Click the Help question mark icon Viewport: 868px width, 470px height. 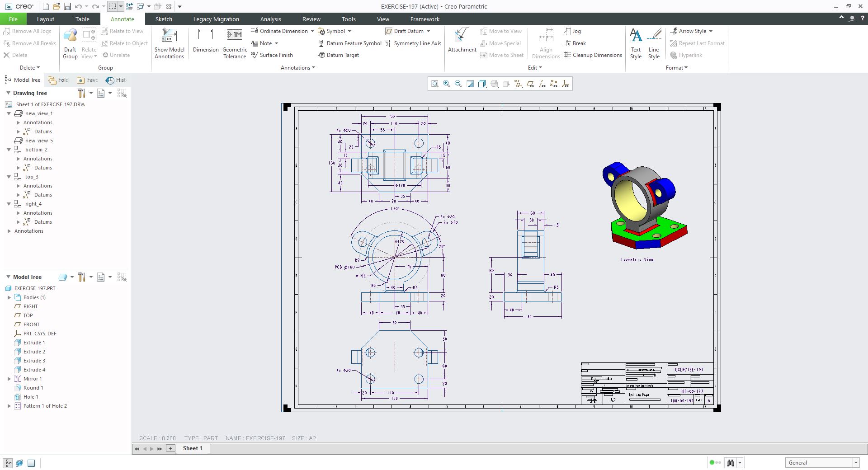point(863,19)
